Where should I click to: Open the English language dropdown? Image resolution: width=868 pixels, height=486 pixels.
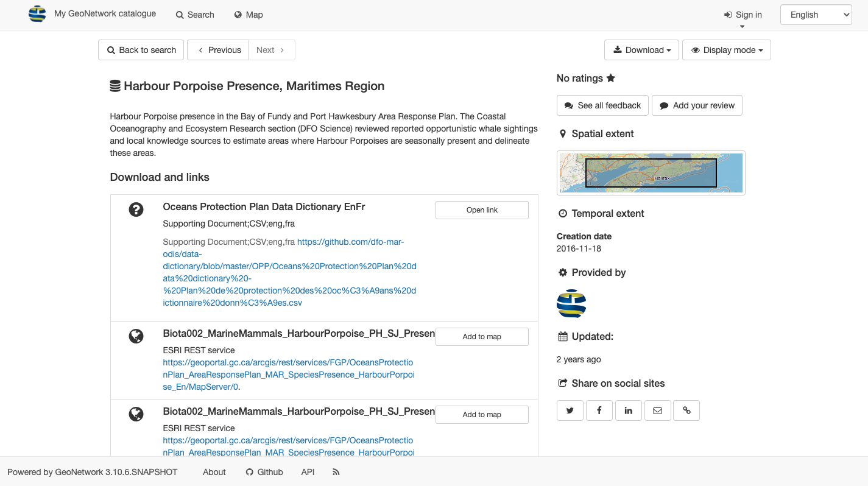[816, 15]
